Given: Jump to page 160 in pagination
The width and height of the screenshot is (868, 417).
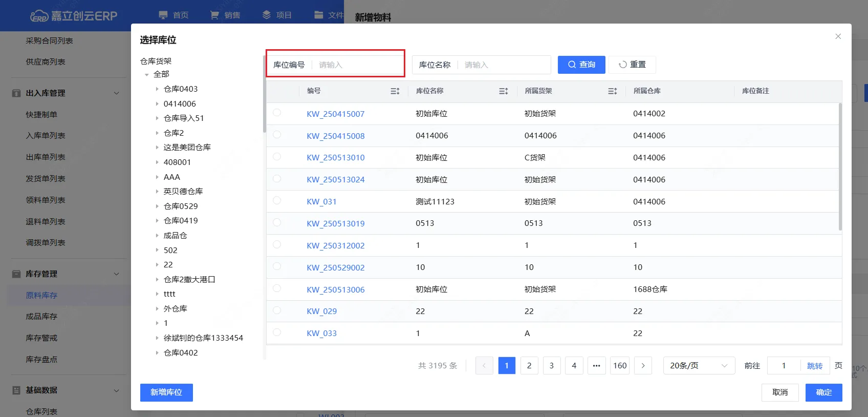Looking at the screenshot, I should pyautogui.click(x=620, y=366).
